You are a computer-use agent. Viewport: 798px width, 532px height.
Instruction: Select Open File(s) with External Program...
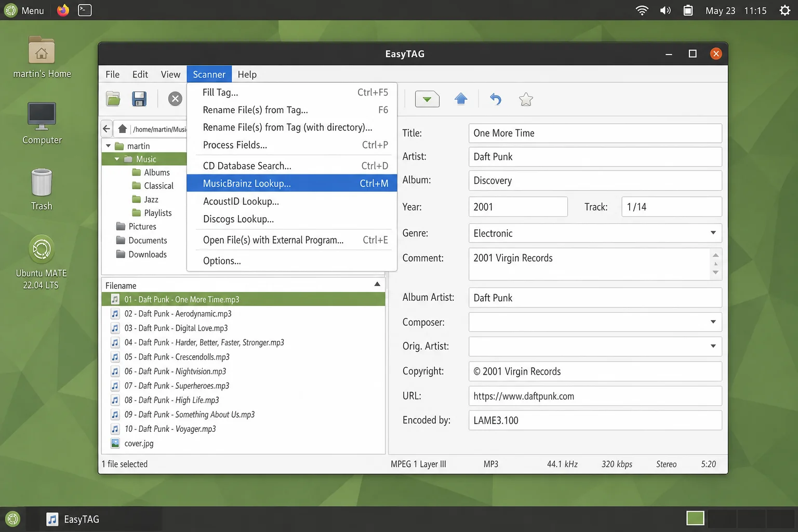point(292,240)
